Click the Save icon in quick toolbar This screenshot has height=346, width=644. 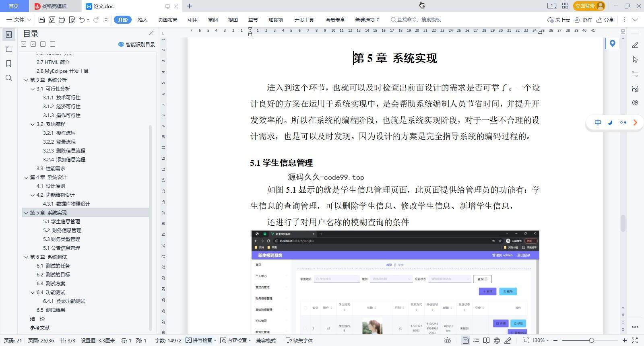point(41,20)
